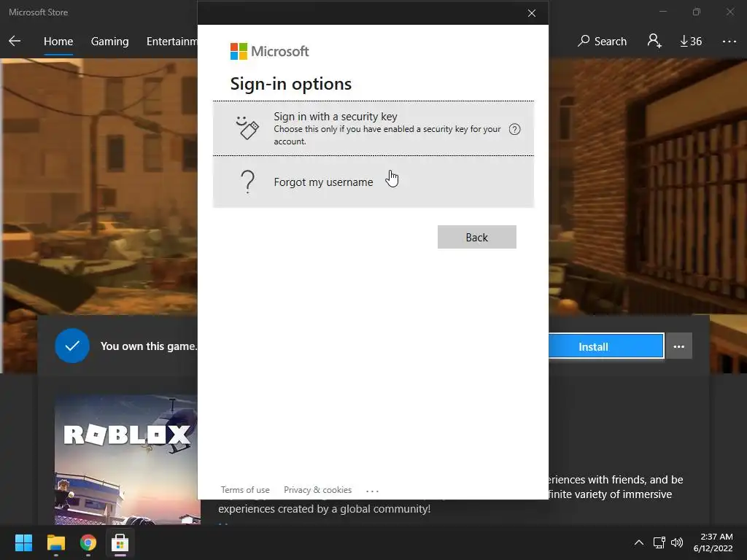Viewport: 747px width, 560px height.
Task: Select Forgot my username option
Action: coord(373,182)
